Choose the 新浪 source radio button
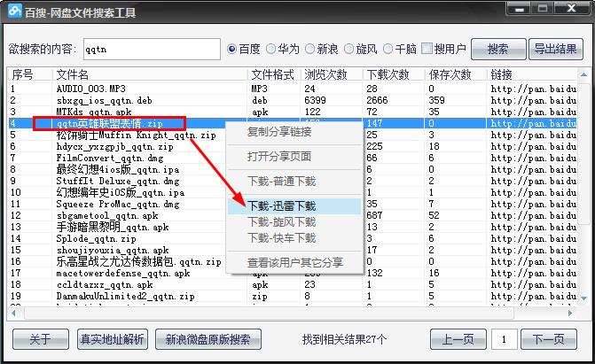 pyautogui.click(x=311, y=49)
